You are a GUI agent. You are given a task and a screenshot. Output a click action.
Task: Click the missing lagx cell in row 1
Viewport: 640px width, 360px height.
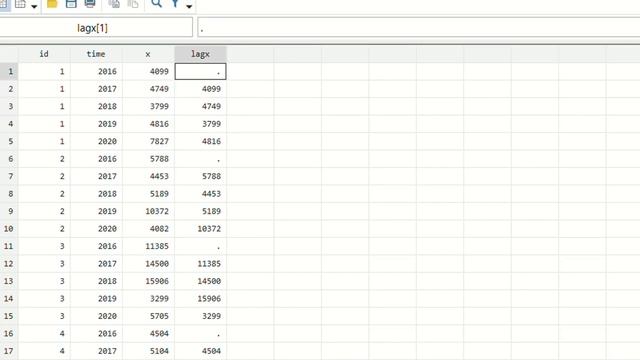(x=200, y=71)
